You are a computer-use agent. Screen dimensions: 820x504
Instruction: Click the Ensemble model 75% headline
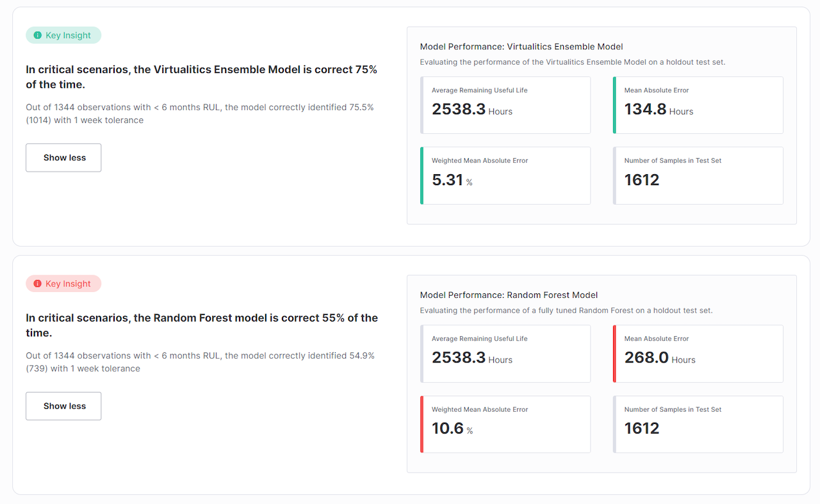[x=202, y=77]
